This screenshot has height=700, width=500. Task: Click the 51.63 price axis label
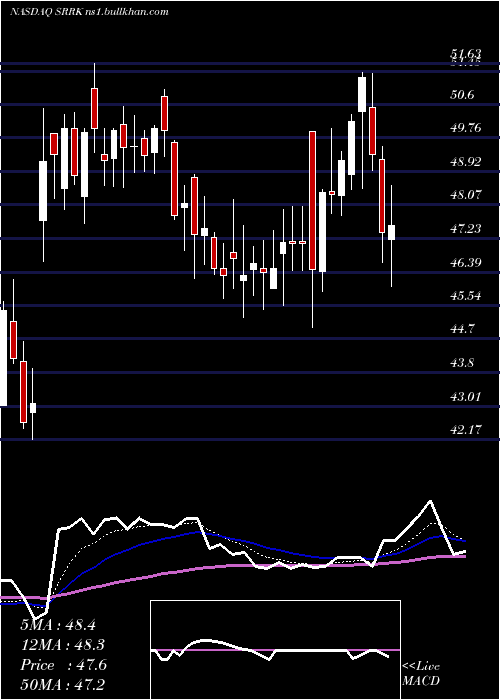(x=465, y=54)
